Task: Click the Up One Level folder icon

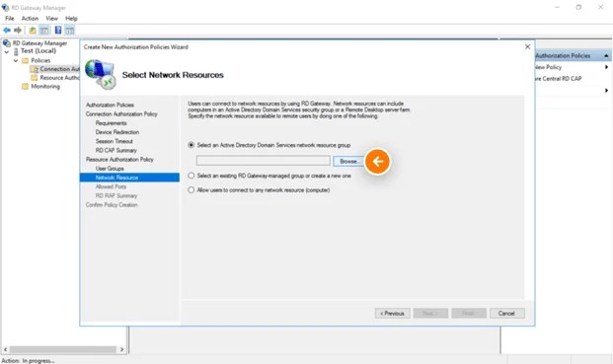Action: point(33,30)
